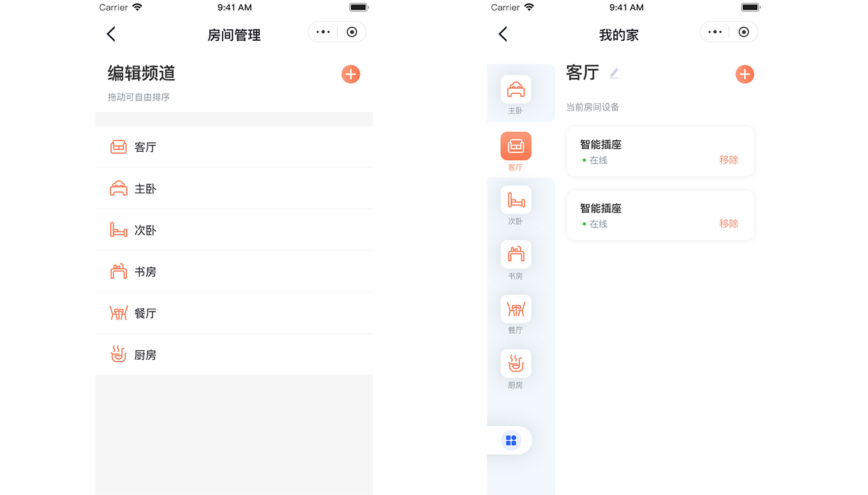The image size is (868, 495).
Task: Edit the 客厅 room name with pencil
Action: 614,73
